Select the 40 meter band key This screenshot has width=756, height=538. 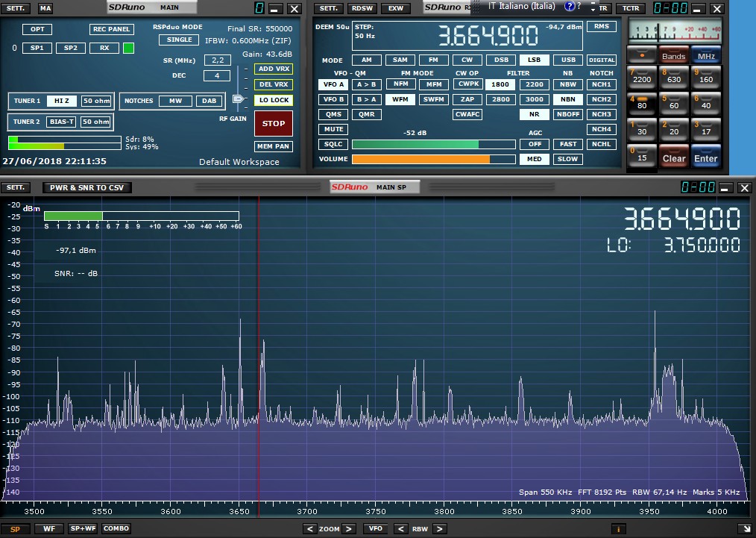(706, 104)
